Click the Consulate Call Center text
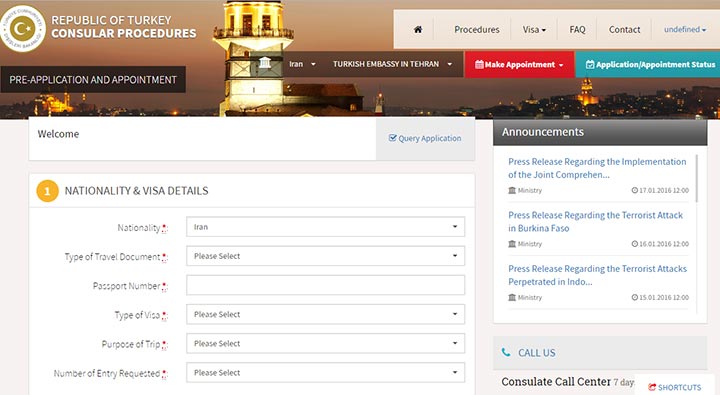720x395 pixels. (x=556, y=382)
